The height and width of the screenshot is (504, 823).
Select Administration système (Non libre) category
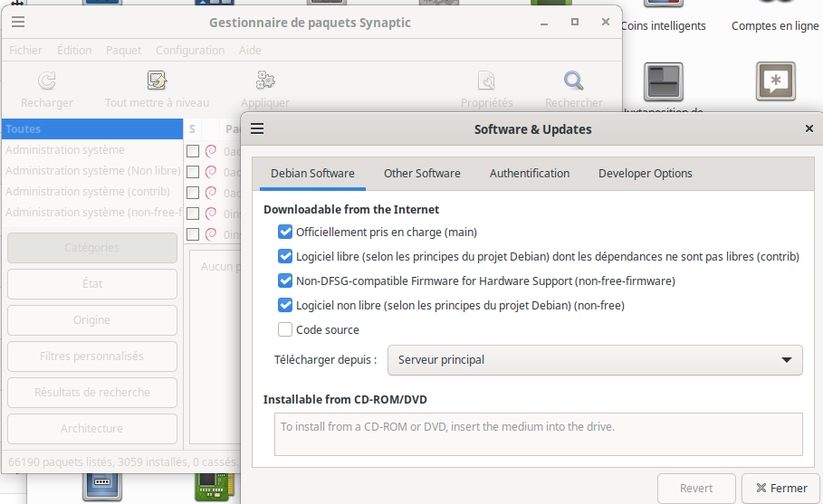point(92,170)
